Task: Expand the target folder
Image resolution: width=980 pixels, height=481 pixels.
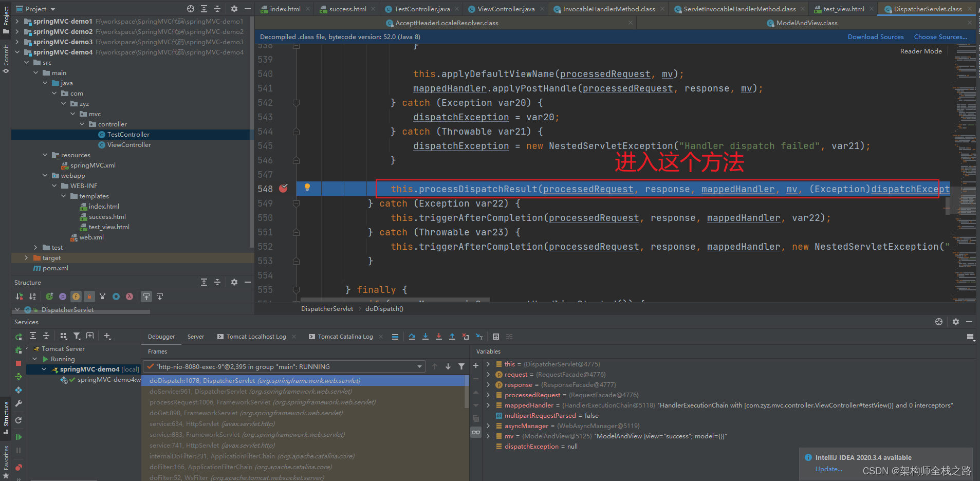Action: pyautogui.click(x=27, y=257)
